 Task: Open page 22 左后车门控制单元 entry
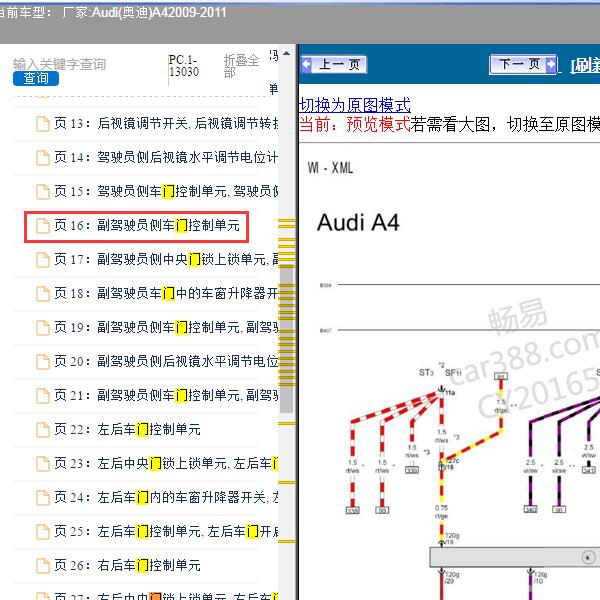127,429
